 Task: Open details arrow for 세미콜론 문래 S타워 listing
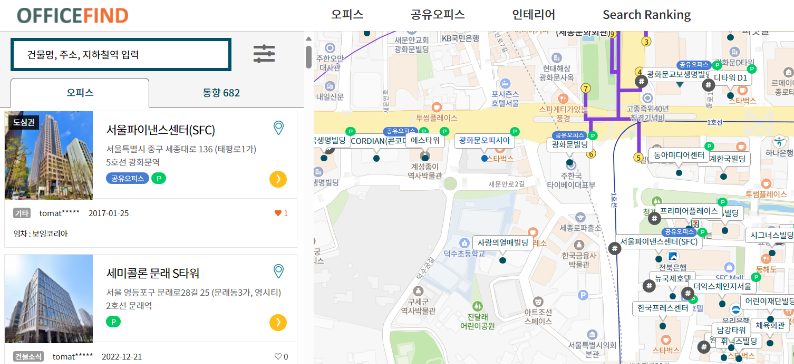tap(278, 322)
